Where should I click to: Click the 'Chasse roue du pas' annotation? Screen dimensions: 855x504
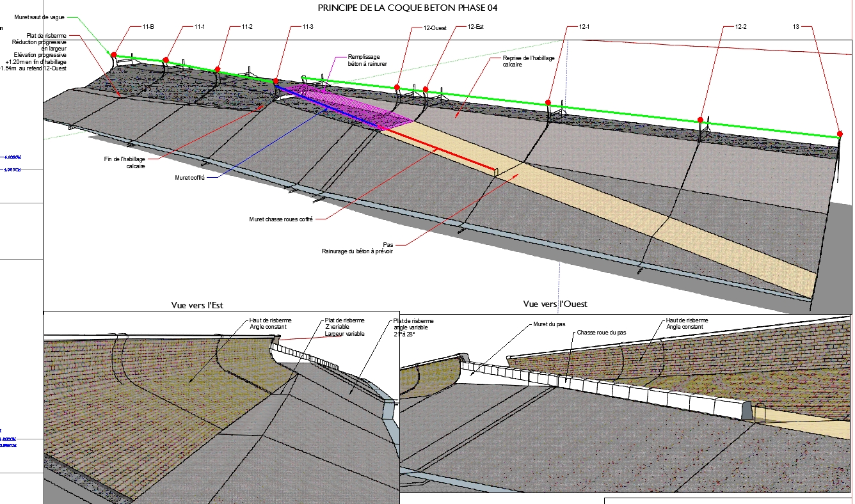[601, 333]
